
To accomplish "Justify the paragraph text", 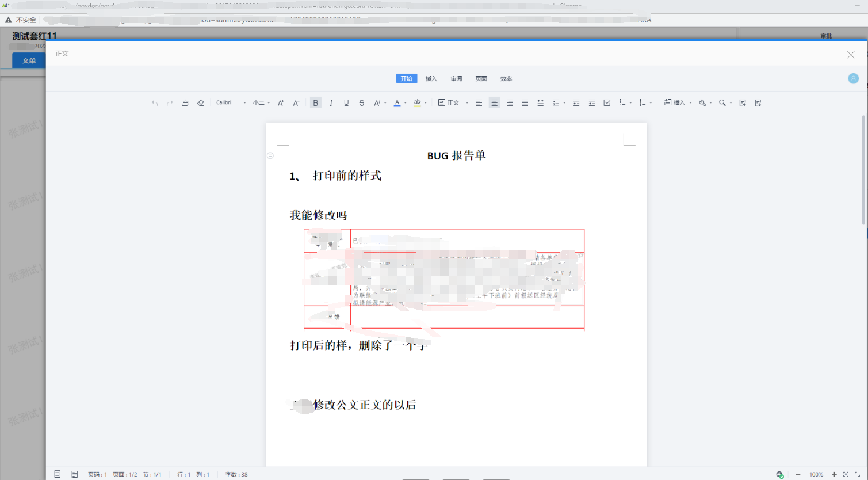I will click(x=525, y=103).
